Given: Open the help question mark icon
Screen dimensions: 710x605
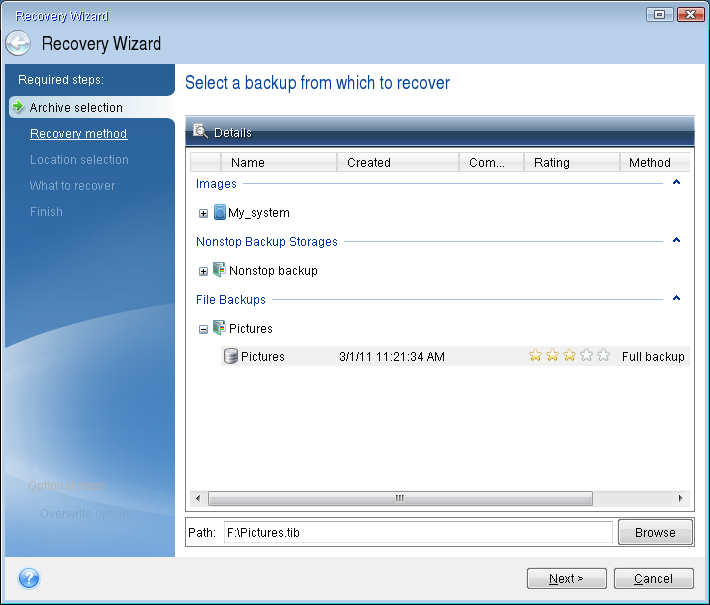Looking at the screenshot, I should [x=29, y=578].
